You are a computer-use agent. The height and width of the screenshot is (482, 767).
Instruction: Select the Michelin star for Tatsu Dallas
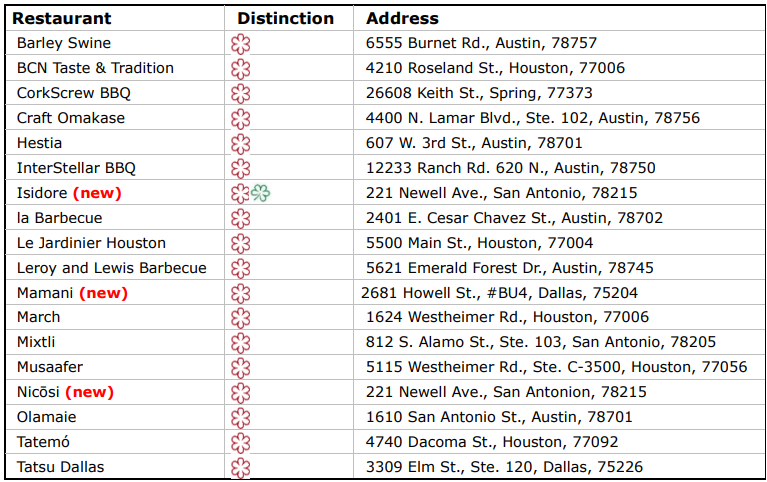click(x=240, y=468)
